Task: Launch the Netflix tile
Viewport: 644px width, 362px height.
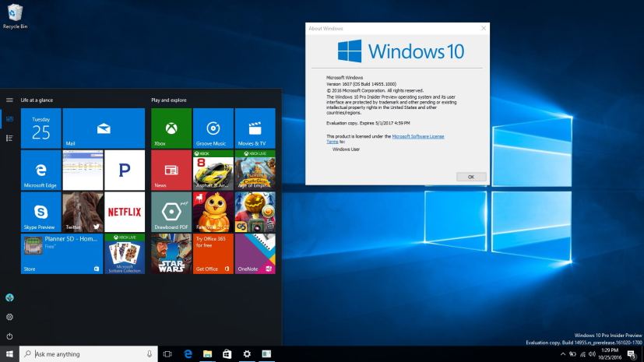Action: pyautogui.click(x=125, y=212)
